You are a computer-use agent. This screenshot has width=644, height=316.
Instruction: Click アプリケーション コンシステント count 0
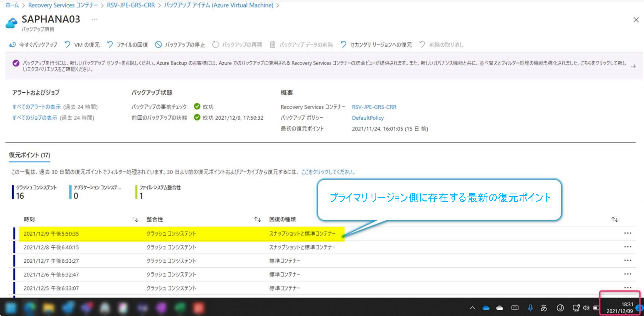point(95,192)
